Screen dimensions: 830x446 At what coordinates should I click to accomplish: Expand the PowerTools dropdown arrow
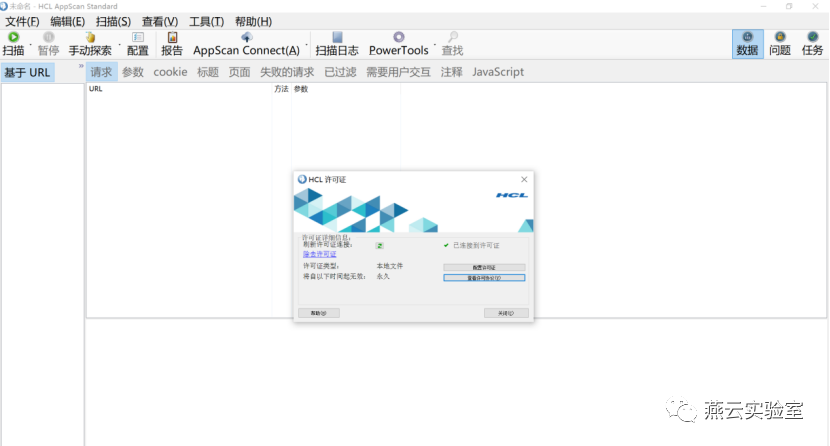click(x=435, y=44)
